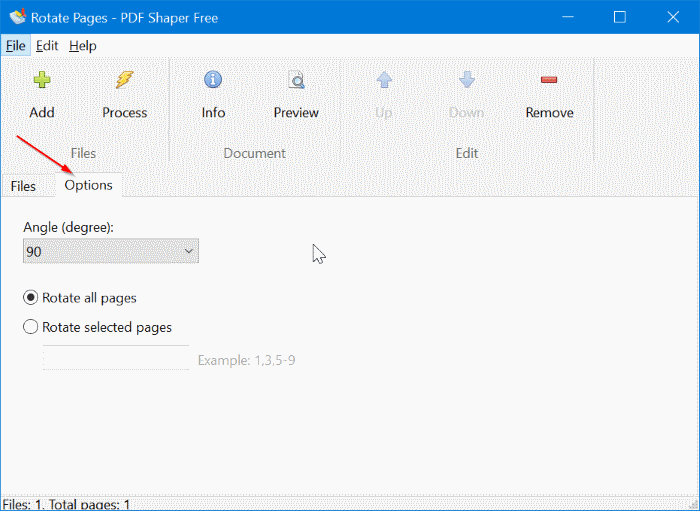Run the Process lightning bolt tool
This screenshot has width=700, height=511.
pyautogui.click(x=125, y=80)
